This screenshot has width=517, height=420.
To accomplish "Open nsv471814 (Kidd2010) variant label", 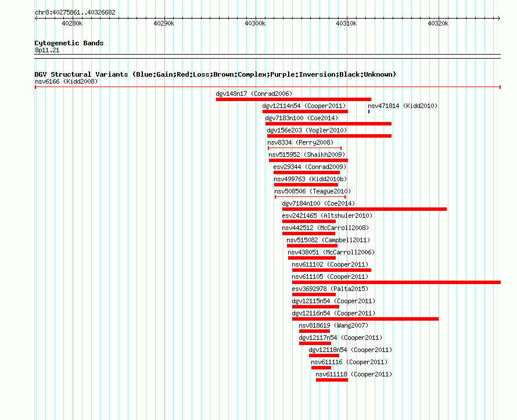I will [x=403, y=106].
